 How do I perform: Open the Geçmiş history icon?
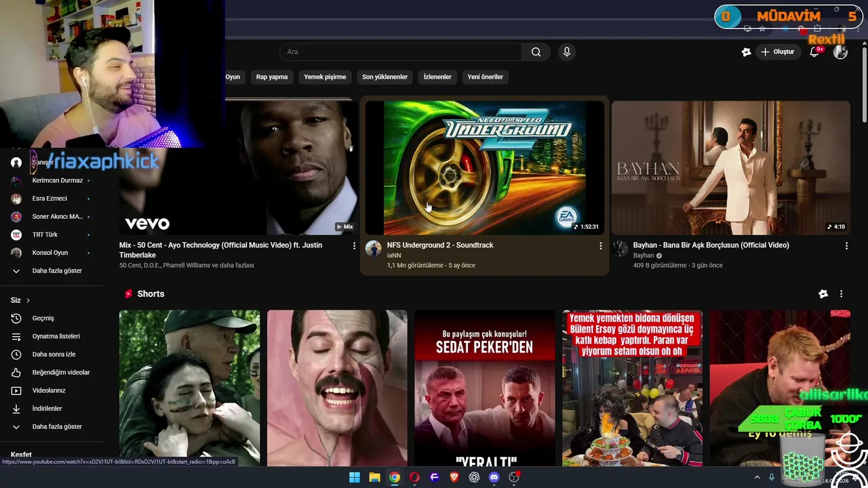pos(16,319)
